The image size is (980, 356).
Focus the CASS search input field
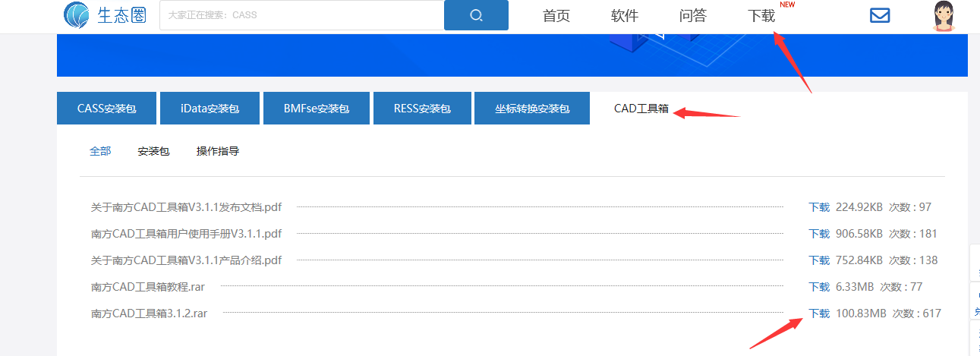pos(301,15)
